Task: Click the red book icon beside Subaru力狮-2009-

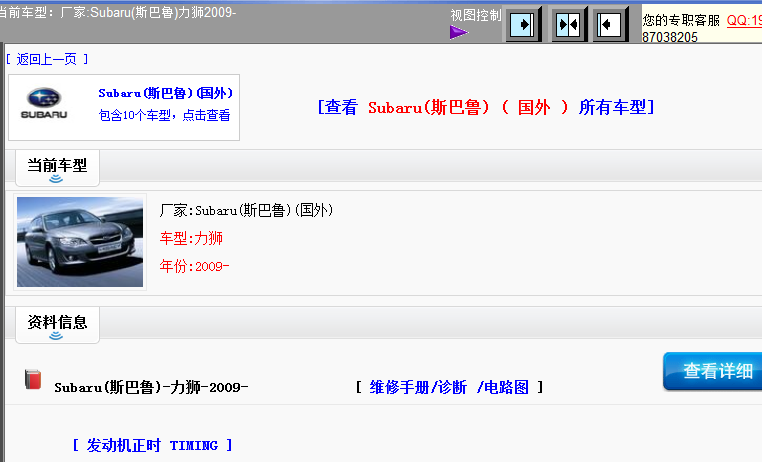Action: coord(33,379)
